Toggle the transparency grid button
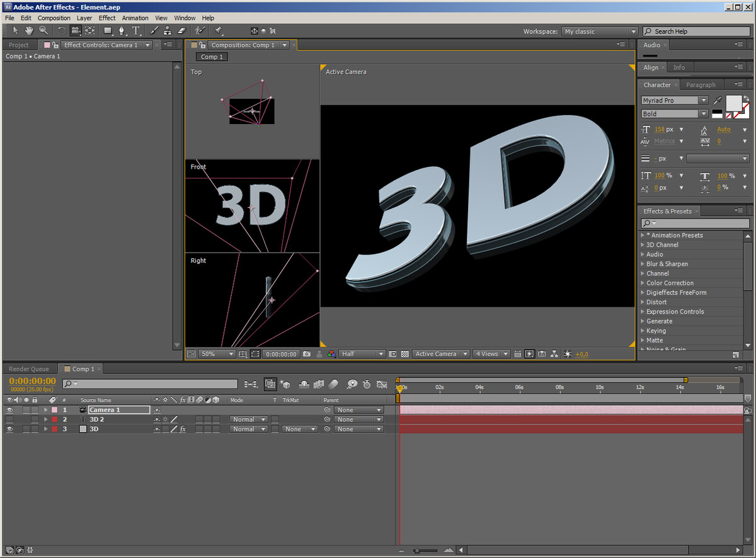 click(405, 354)
